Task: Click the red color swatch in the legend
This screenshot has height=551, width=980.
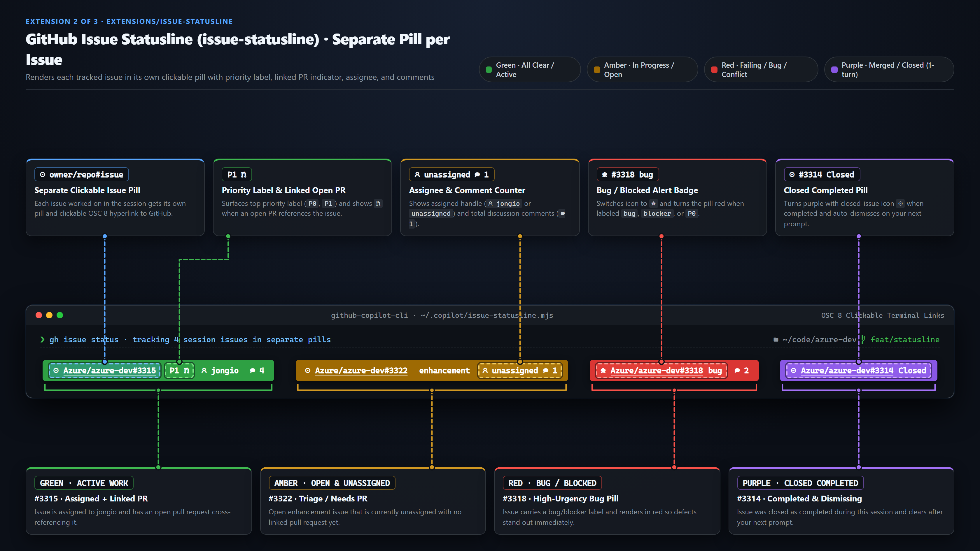Action: point(714,70)
